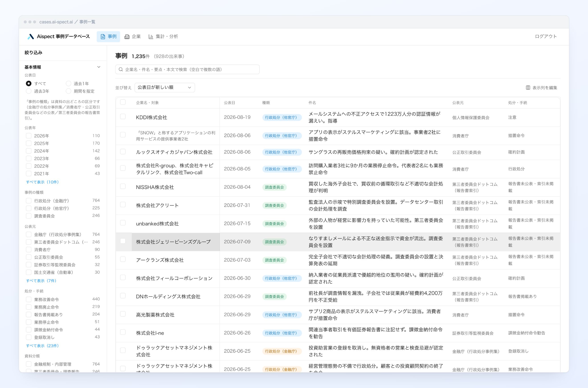Check the 2026年 filter checkbox
The width and height of the screenshot is (588, 388).
[x=29, y=136]
